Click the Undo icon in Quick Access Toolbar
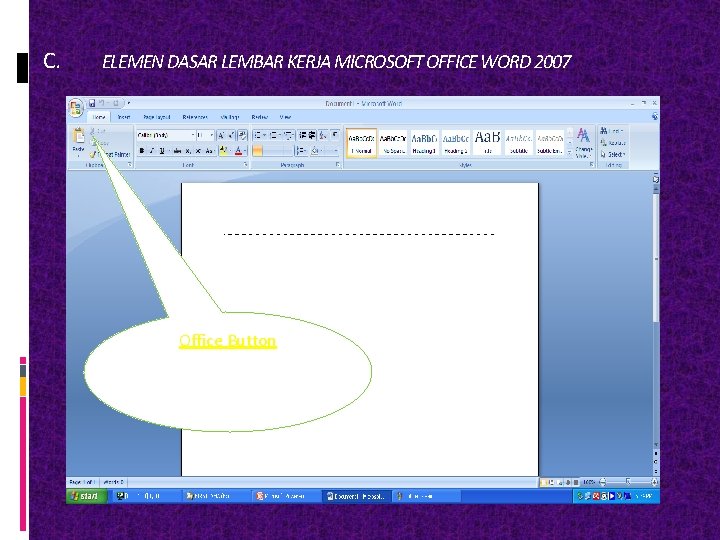 [102, 103]
